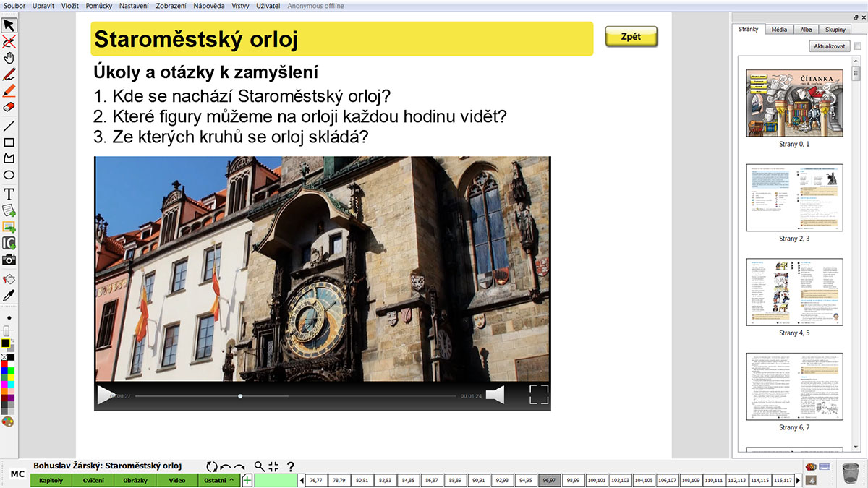This screenshot has width=868, height=488.
Task: Pick the red color swatch
Action: (5, 364)
